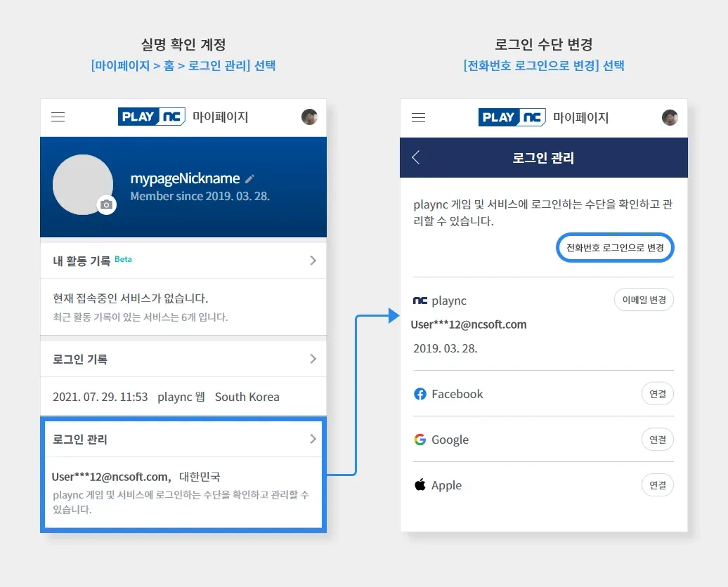Change profile photo via camera icon
This screenshot has height=587, width=728.
tap(106, 204)
